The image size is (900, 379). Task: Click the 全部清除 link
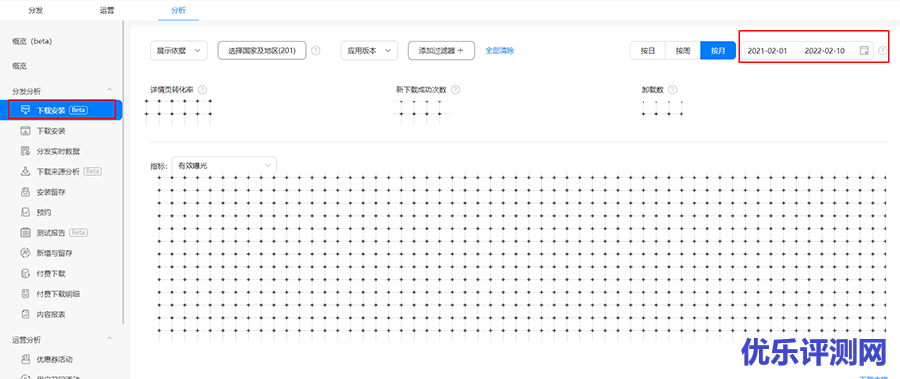coord(500,51)
